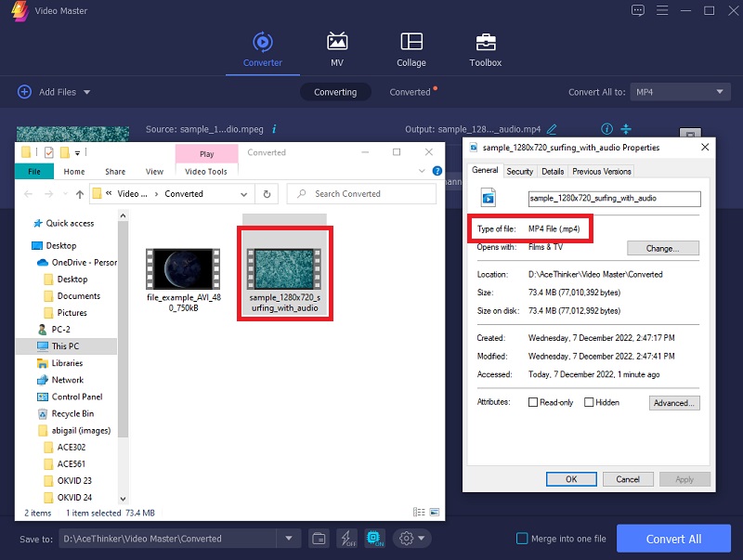This screenshot has width=743, height=560.
Task: Open output media info icon
Action: (606, 129)
